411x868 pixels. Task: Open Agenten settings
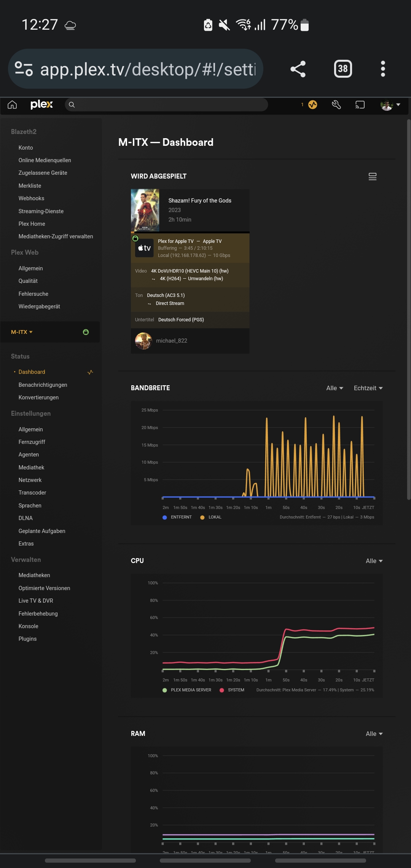click(29, 455)
